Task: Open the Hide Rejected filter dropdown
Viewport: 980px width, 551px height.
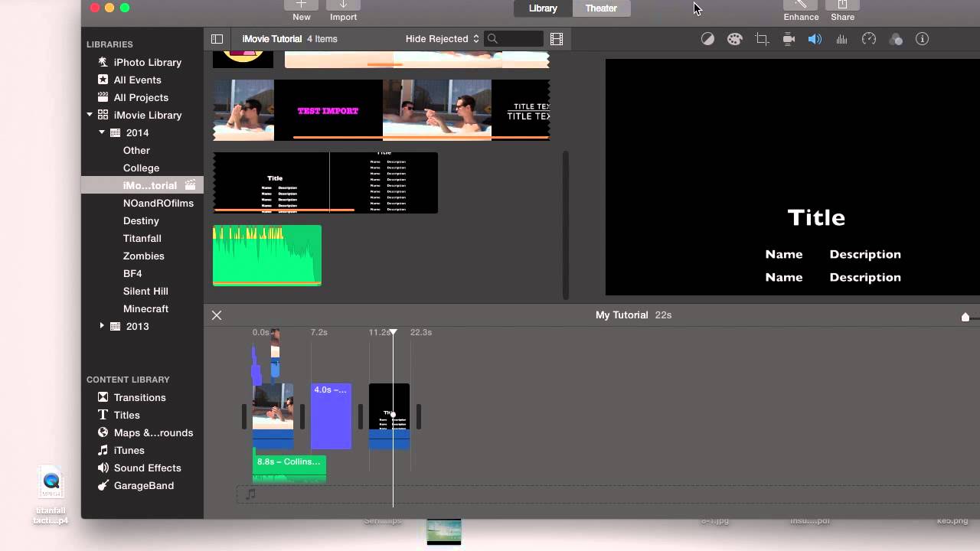Action: point(443,39)
